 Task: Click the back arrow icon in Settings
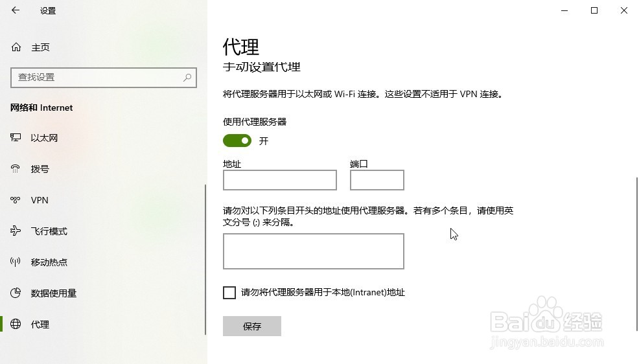(x=16, y=10)
